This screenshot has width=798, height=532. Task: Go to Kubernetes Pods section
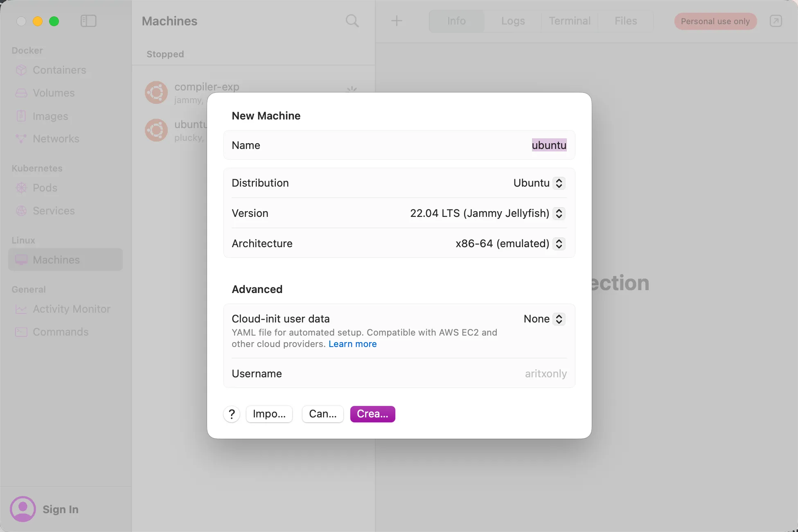[x=45, y=188]
